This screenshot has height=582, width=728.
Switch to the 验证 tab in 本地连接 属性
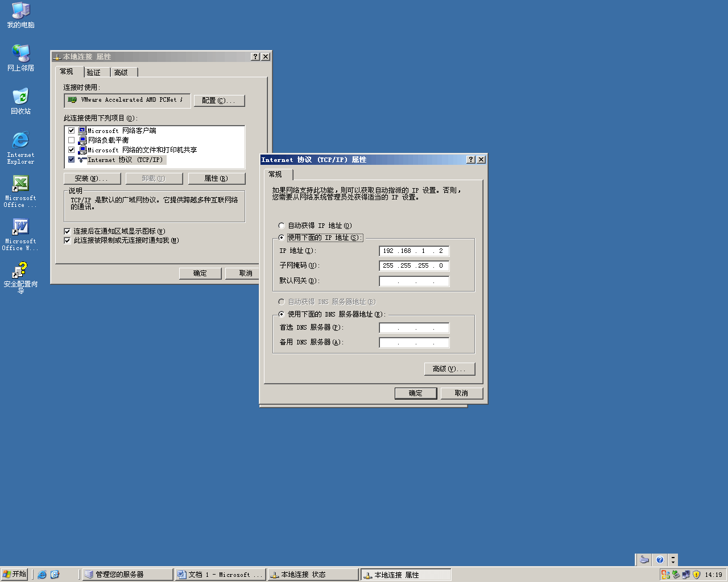[96, 72]
